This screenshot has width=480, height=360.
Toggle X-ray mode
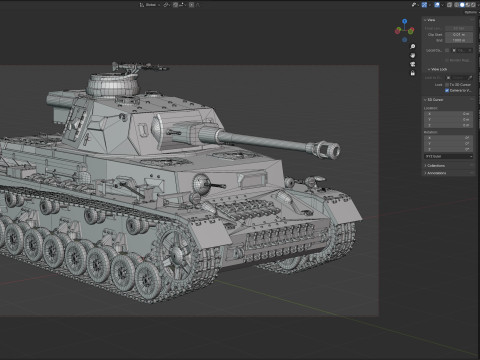(x=449, y=5)
